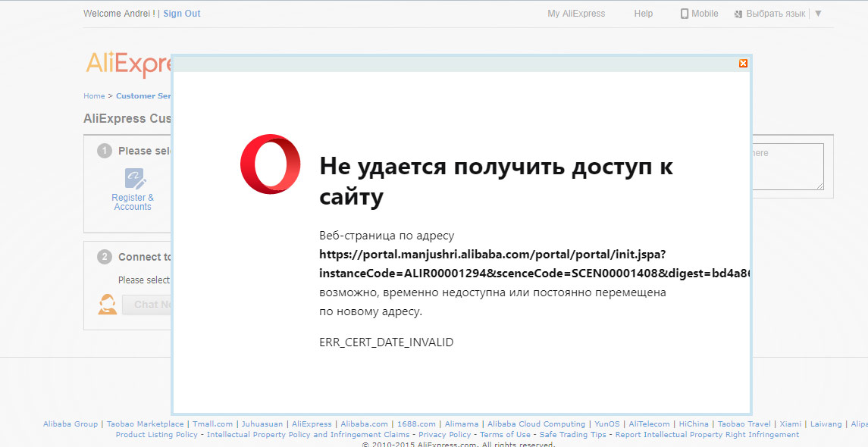Viewport: 868px width, 447px height.
Task: Open the HiChina footer link
Action: tap(694, 424)
